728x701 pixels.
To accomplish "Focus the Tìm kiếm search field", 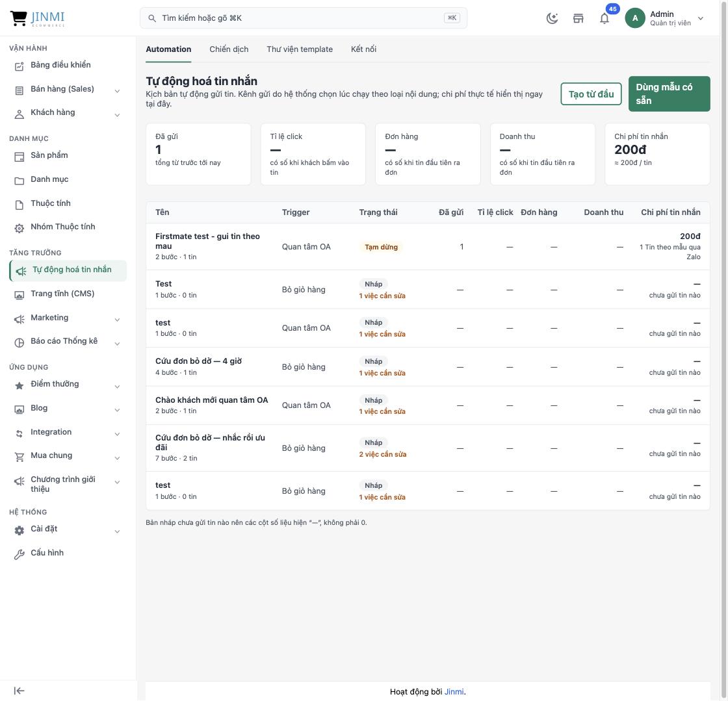I will tap(304, 18).
